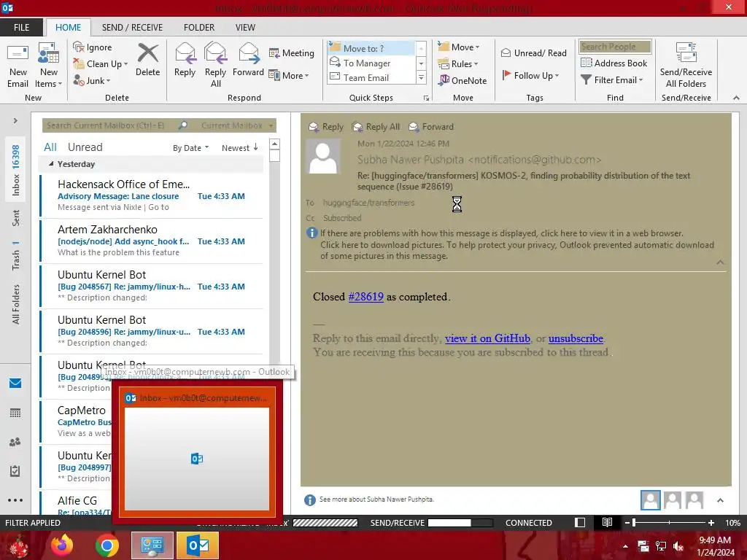Open the Filter Email dropdown

click(612, 80)
